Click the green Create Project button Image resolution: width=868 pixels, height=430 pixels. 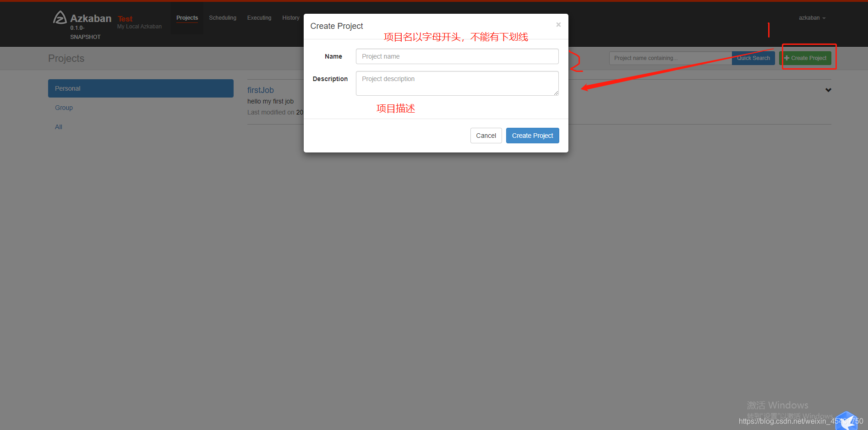805,58
